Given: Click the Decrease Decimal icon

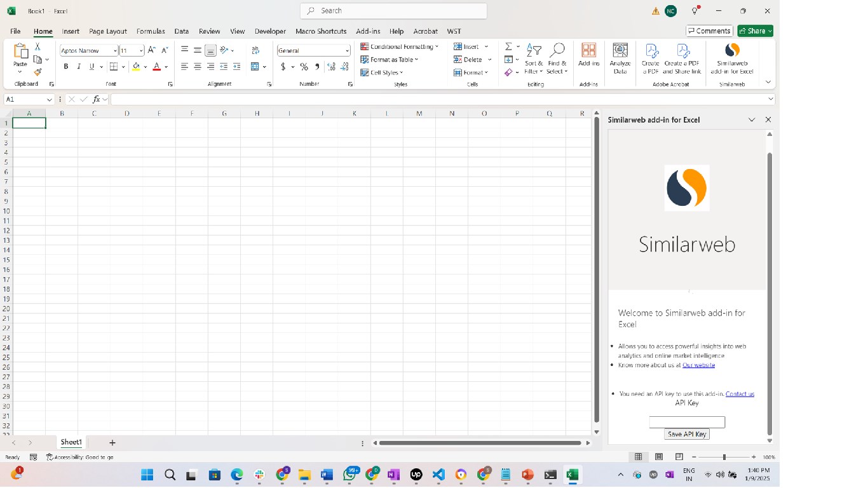Looking at the screenshot, I should [x=345, y=67].
